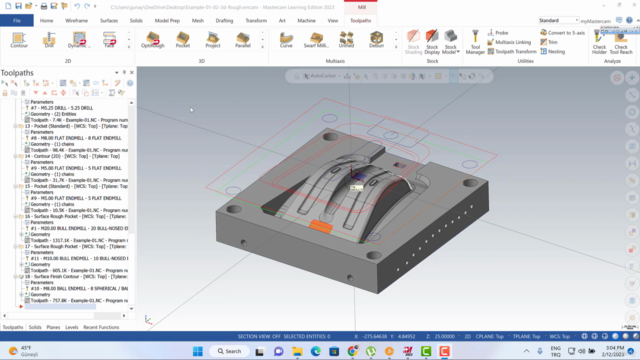Expand the Multiaxis toolpath gallery
The image size is (640, 360).
coord(396,47)
